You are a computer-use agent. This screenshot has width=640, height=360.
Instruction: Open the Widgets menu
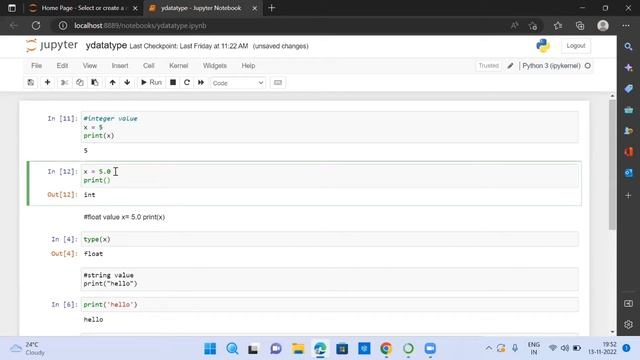tap(215, 66)
